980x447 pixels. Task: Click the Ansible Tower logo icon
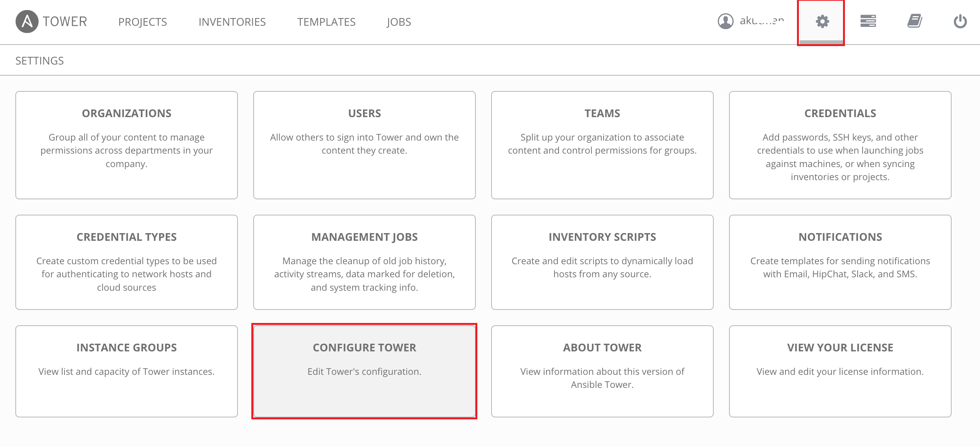pos(27,22)
